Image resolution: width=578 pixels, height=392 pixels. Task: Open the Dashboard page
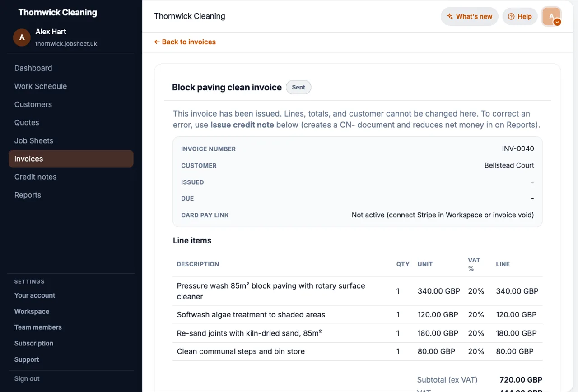pos(33,68)
